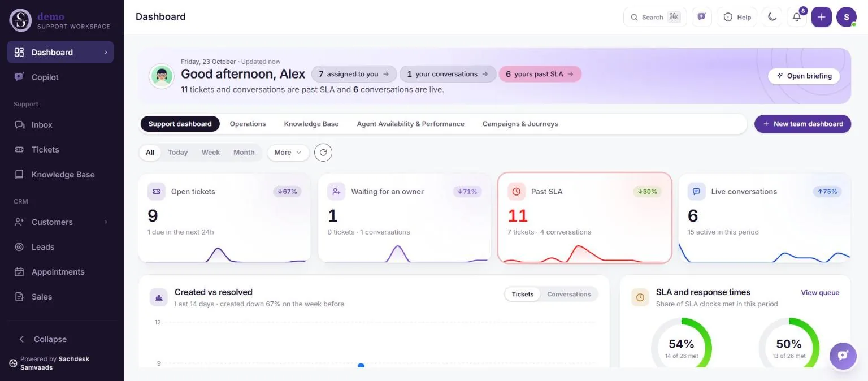Click the notifications bell icon
Screen dimensions: 868x381
click(797, 17)
